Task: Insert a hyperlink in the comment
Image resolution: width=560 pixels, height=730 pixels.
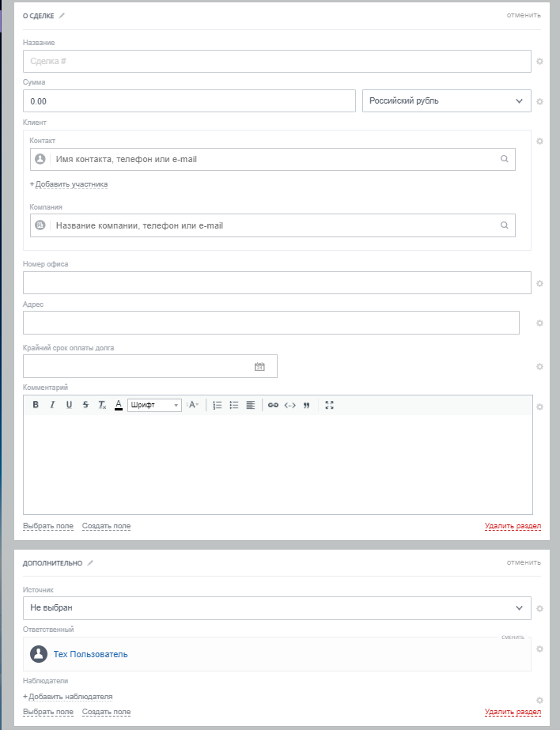Action: [273, 405]
